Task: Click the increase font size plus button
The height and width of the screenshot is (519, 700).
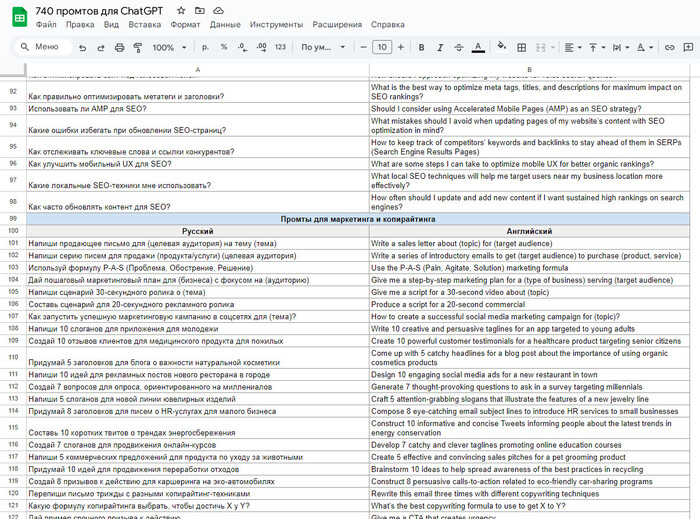Action: point(400,47)
